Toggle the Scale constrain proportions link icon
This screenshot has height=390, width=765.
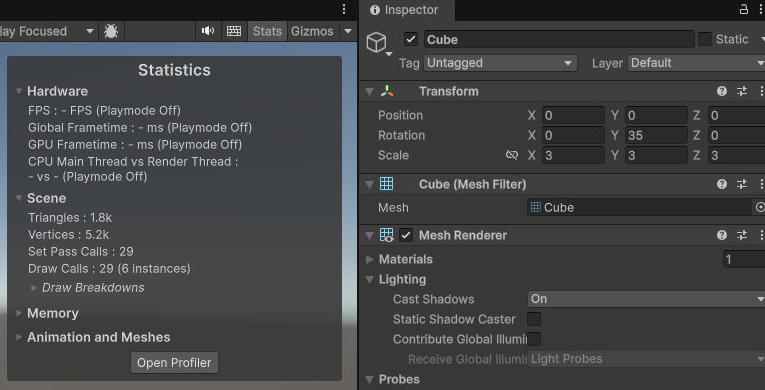[x=511, y=155]
